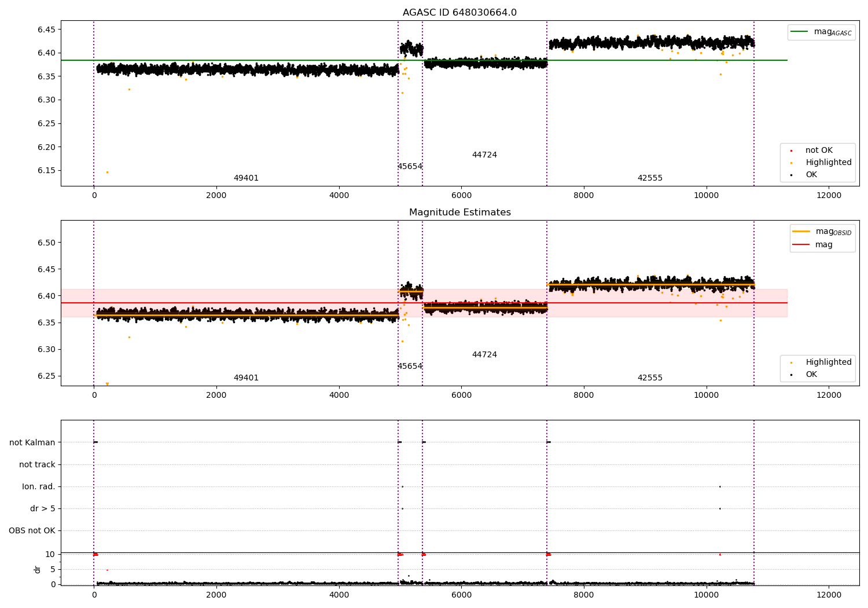The image size is (868, 608).
Task: Click the 12000 x-axis tick on bottom plot
Action: click(x=829, y=595)
